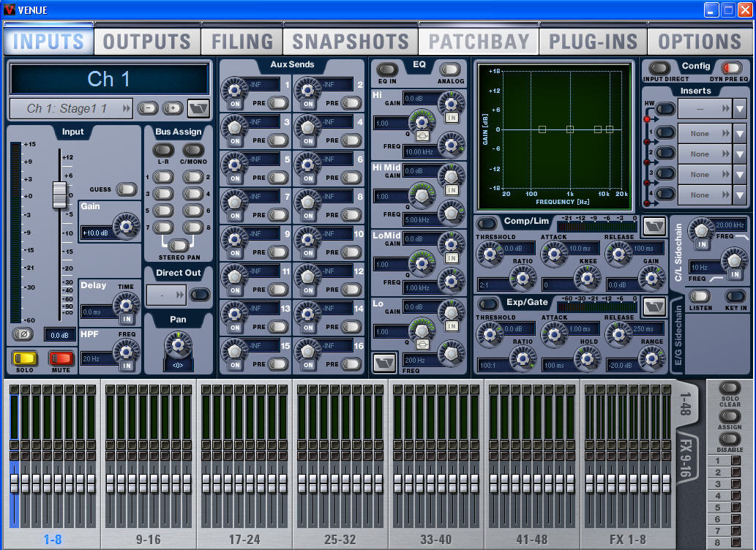Click the Pan knob
Viewport: 756px width, 550px height.
pos(178,342)
